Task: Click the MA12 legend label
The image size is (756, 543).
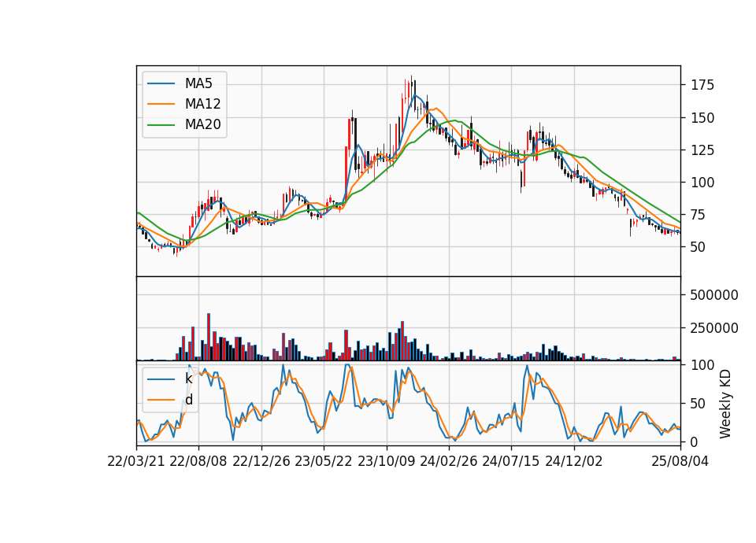Action: click(x=203, y=104)
